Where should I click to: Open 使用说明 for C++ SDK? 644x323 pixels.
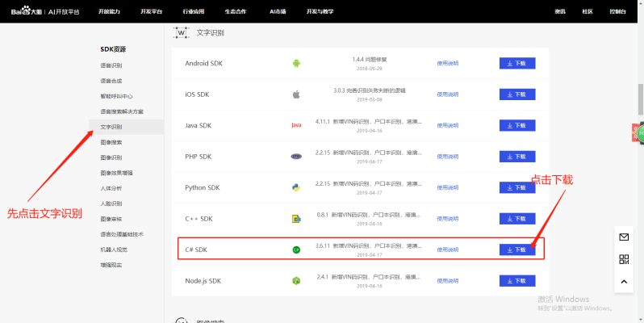tap(448, 219)
